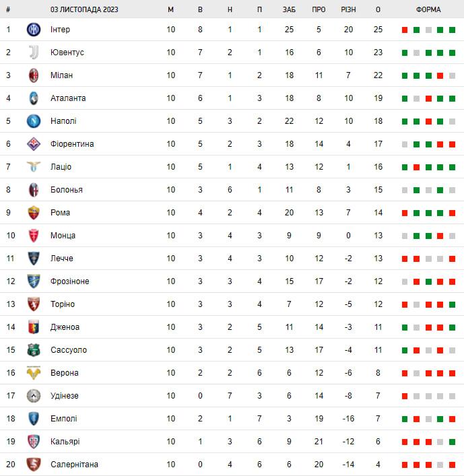Click the ФОРМА column header
The width and height of the screenshot is (464, 476).
(x=428, y=9)
